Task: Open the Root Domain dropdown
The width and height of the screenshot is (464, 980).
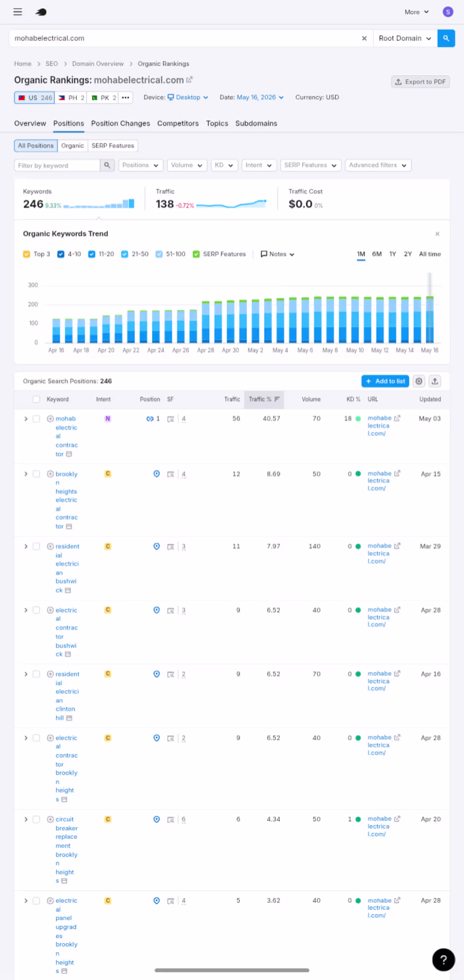Action: point(405,38)
